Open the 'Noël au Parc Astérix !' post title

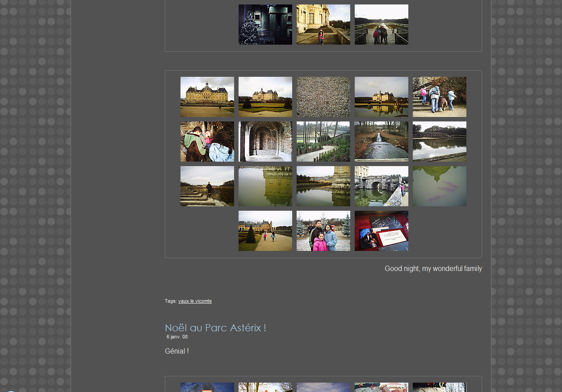click(x=215, y=328)
